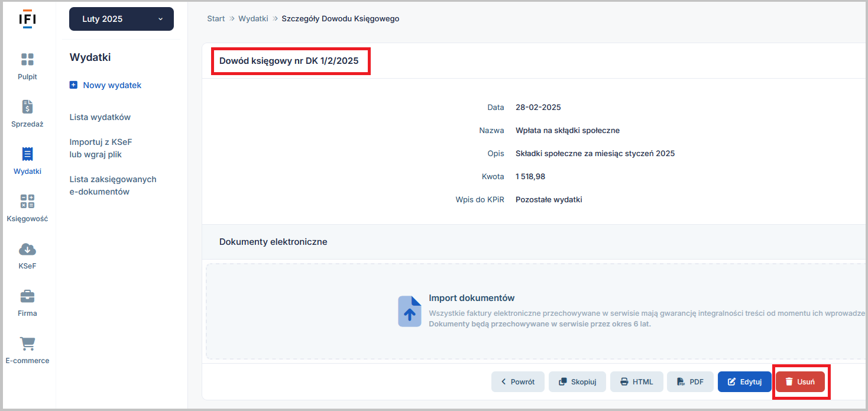This screenshot has height=411, width=868.
Task: Export document via PDF button
Action: [x=690, y=382]
